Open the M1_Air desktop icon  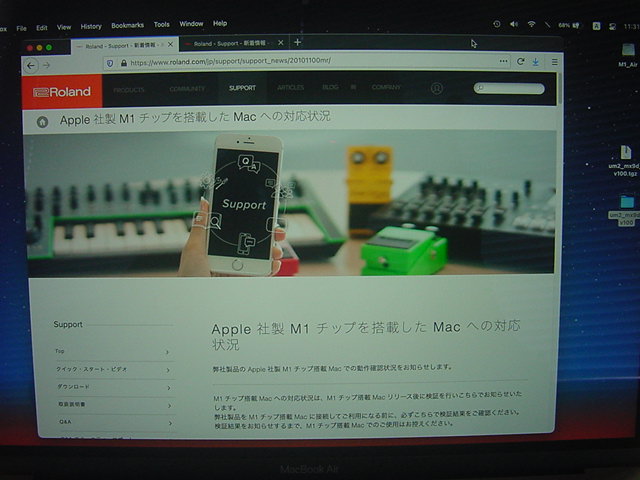(x=628, y=55)
